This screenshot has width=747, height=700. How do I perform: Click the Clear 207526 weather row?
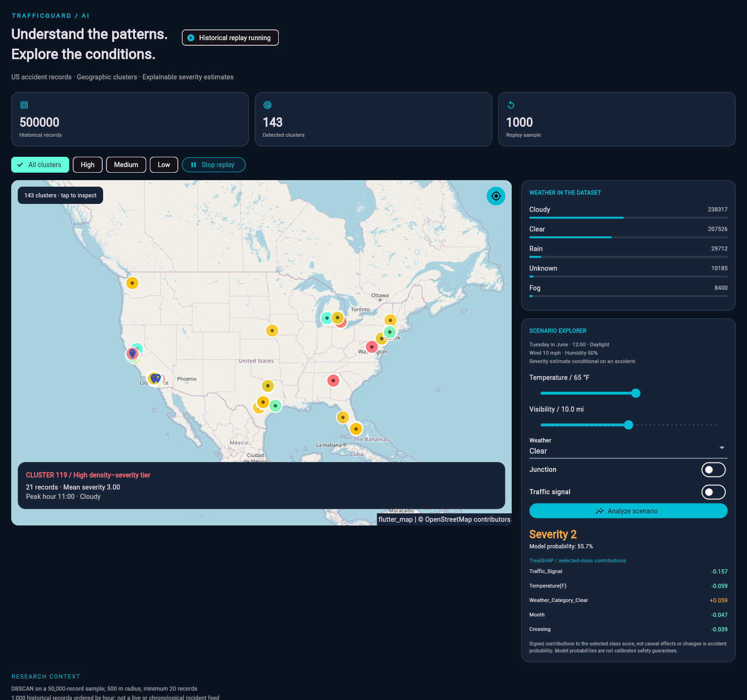click(x=628, y=232)
